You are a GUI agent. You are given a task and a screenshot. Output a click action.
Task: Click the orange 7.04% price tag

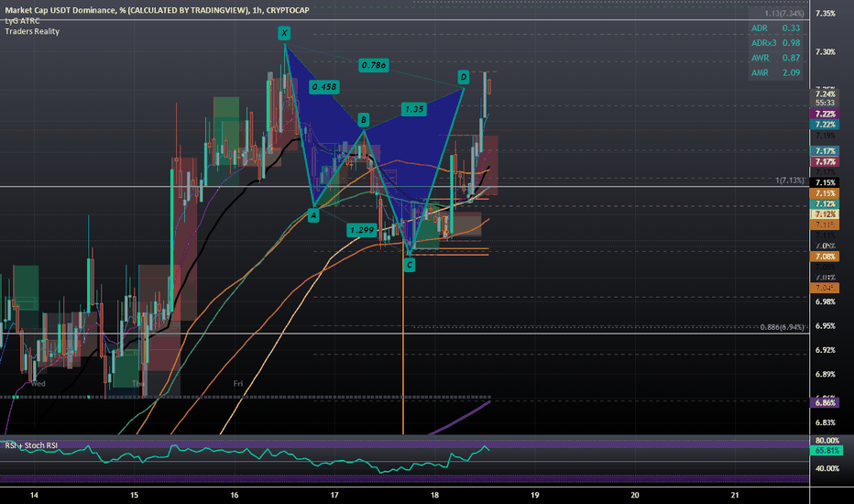pyautogui.click(x=825, y=288)
